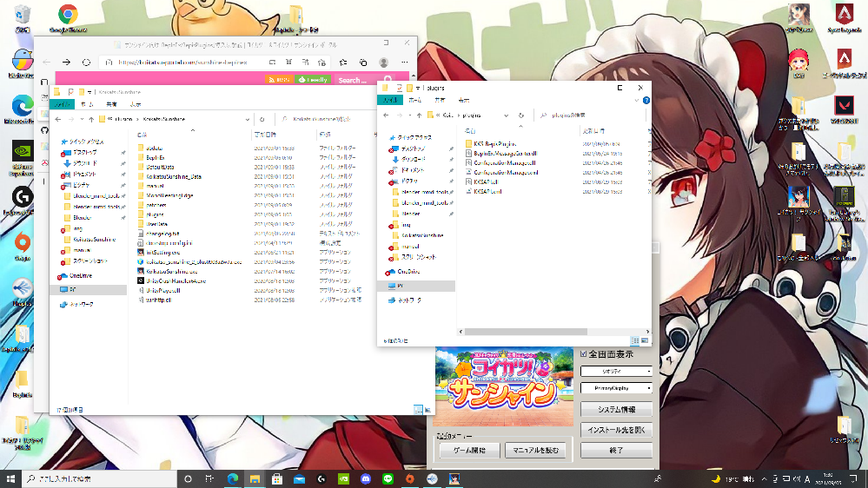Screen dimensions: 868x488
Task: Click the horizontal scrollbar in plugins window
Action: 526,332
